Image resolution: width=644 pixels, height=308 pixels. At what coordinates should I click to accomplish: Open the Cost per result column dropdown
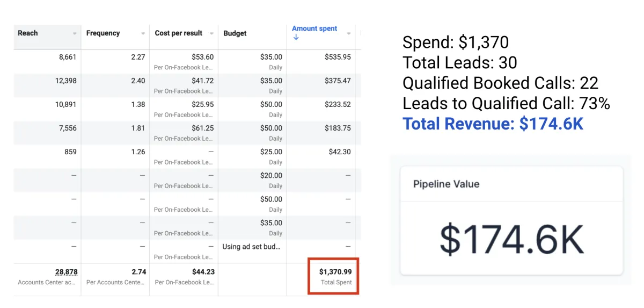(211, 33)
